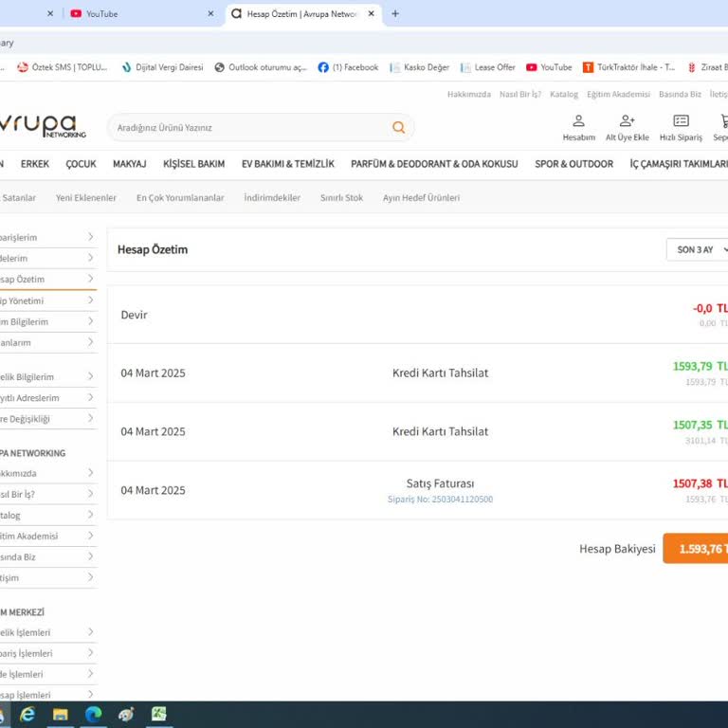The height and width of the screenshot is (728, 728).
Task: Click Nasıl Bir İş? top header link
Action: pyautogui.click(x=520, y=94)
